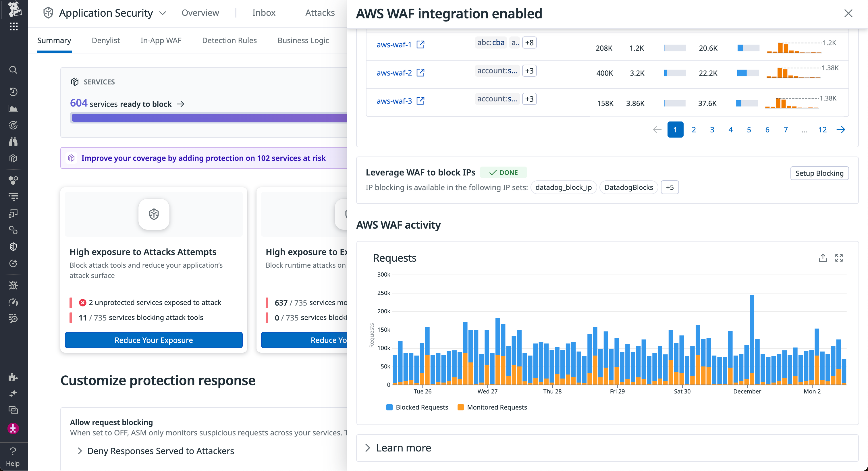Select the Watchdog binoculars icon in sidebar
The height and width of the screenshot is (471, 868).
13,142
